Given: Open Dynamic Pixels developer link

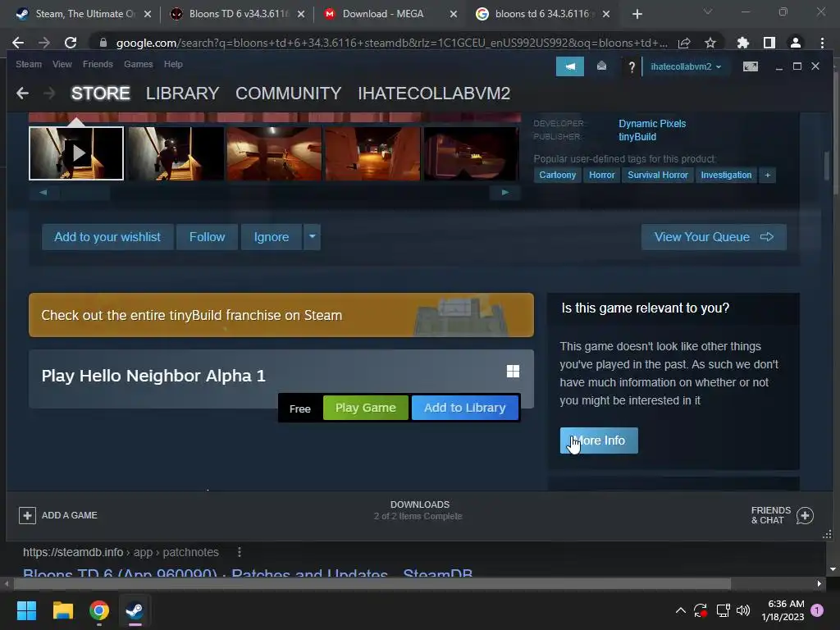Looking at the screenshot, I should 652,123.
